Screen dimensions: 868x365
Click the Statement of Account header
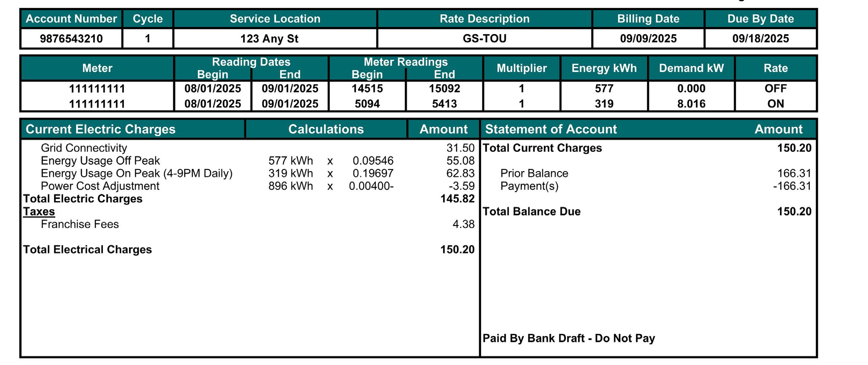pos(551,129)
